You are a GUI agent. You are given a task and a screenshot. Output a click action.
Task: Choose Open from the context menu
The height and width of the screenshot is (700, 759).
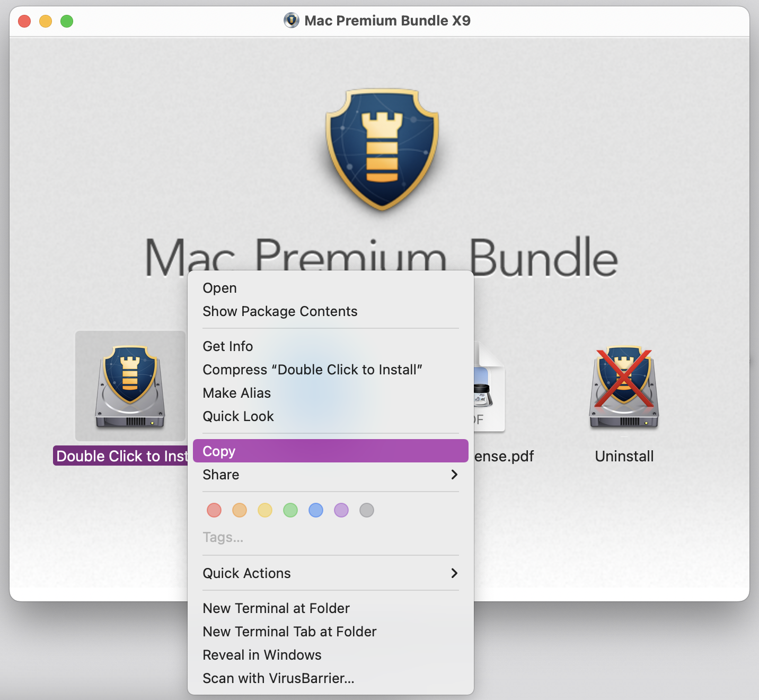pyautogui.click(x=331, y=288)
